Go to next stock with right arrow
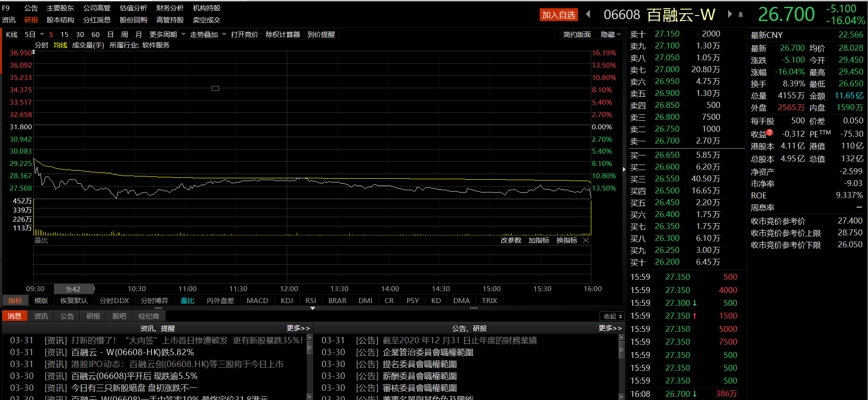The height and width of the screenshot is (400, 868). click(730, 14)
